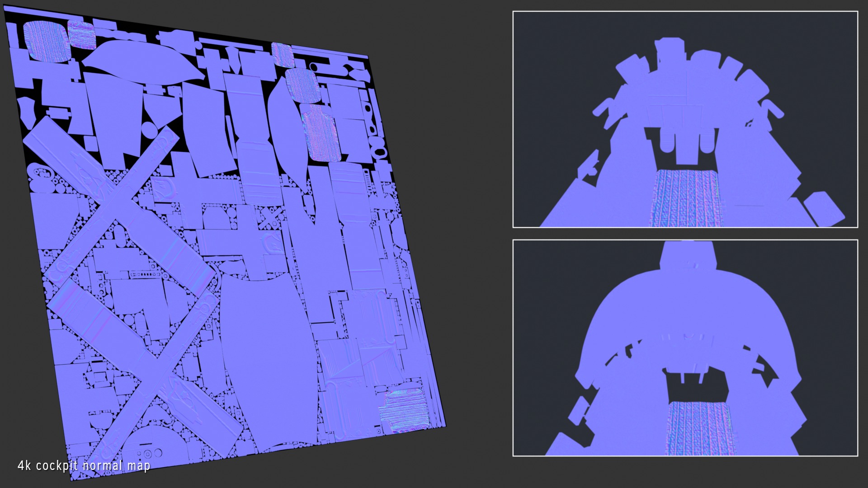
Task: Select the top-right cockpit render preview
Action: pos(685,119)
